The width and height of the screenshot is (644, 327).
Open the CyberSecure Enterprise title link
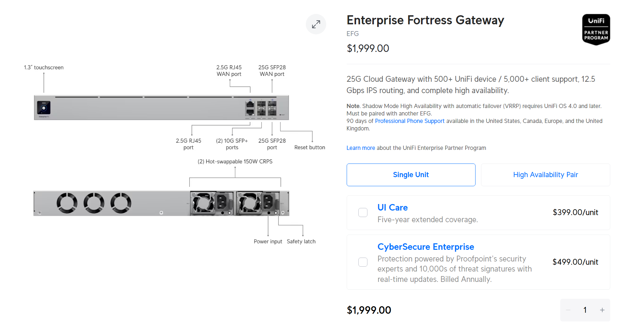point(426,247)
